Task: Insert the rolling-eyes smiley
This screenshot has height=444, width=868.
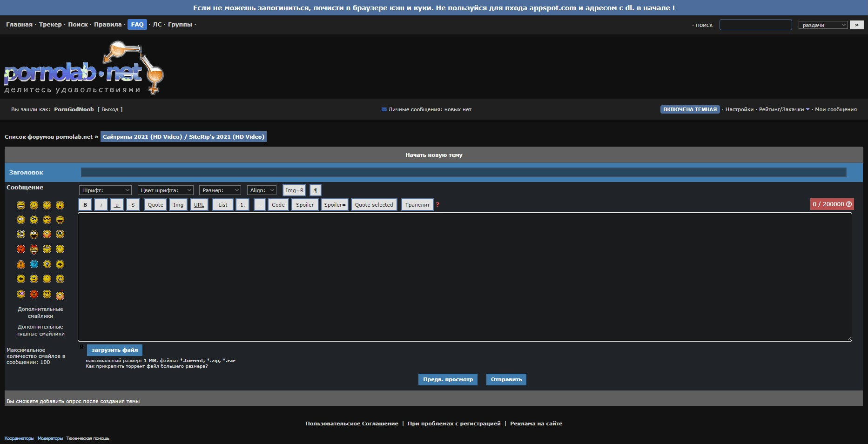Action: click(47, 249)
